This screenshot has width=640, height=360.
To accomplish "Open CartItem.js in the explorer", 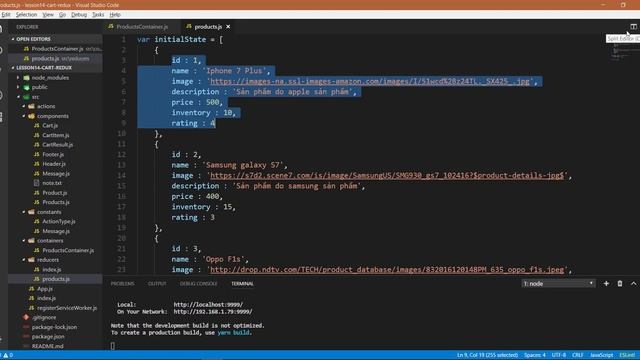I will click(55, 135).
